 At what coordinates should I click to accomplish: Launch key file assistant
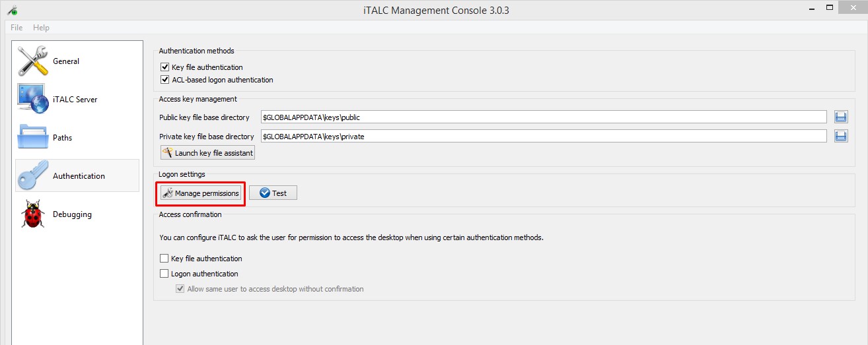point(207,153)
